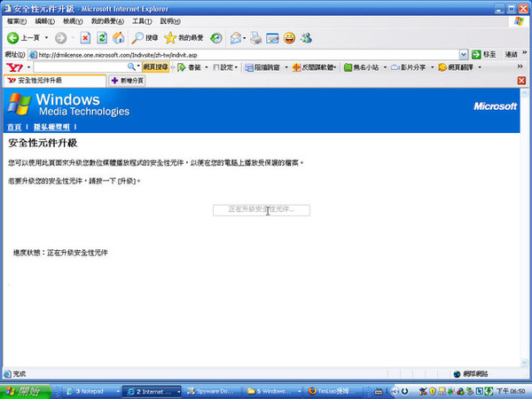Image resolution: width=532 pixels, height=399 pixels.
Task: Follow the 首頁 home link
Action: pyautogui.click(x=14, y=127)
